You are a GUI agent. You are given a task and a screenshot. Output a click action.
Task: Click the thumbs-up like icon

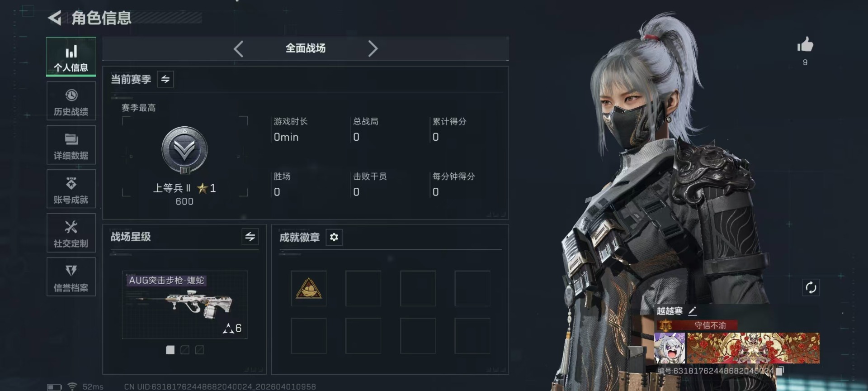(805, 44)
